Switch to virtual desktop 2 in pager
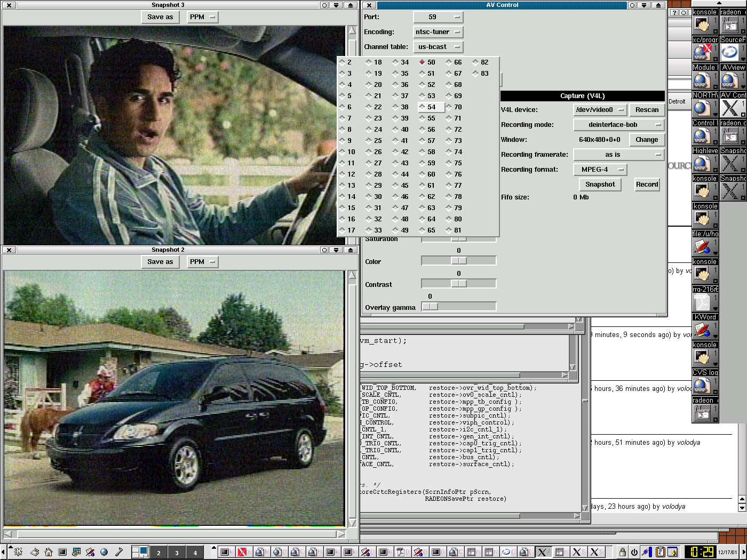Image resolution: width=747 pixels, height=560 pixels. click(x=158, y=553)
